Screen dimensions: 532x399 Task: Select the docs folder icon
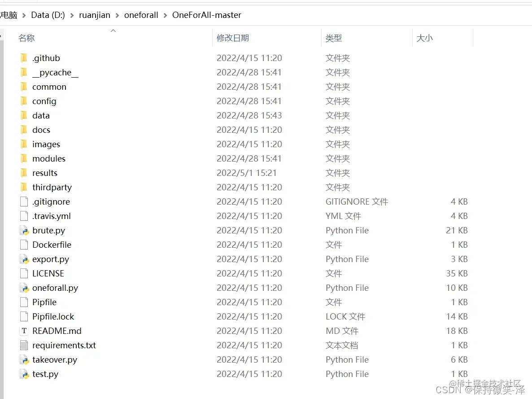24,130
